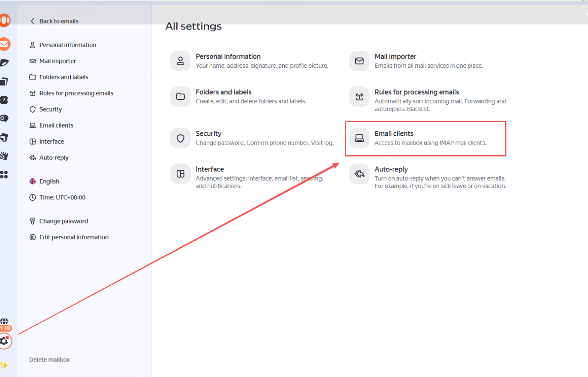Click the person icon tile of Personal information card
588x377 pixels.
181,61
